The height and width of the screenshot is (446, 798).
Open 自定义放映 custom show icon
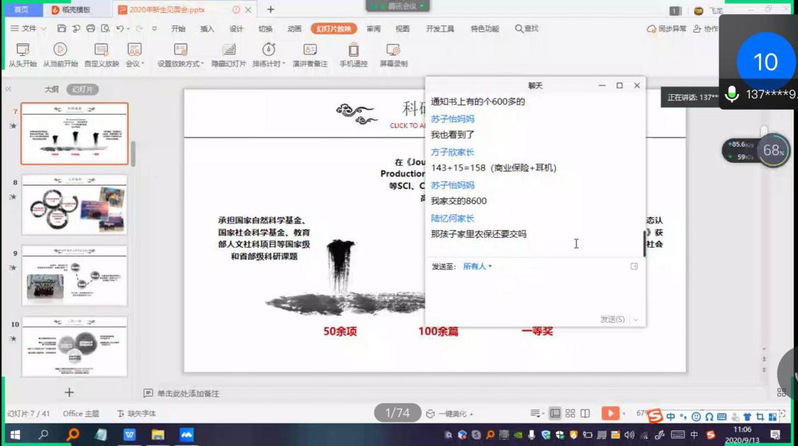100,49
